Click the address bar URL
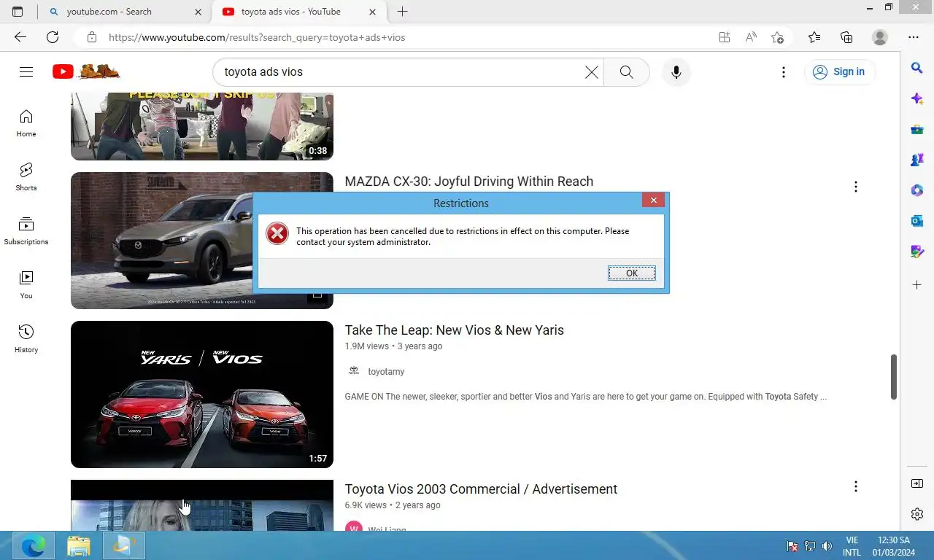This screenshot has width=934, height=560. pos(257,37)
